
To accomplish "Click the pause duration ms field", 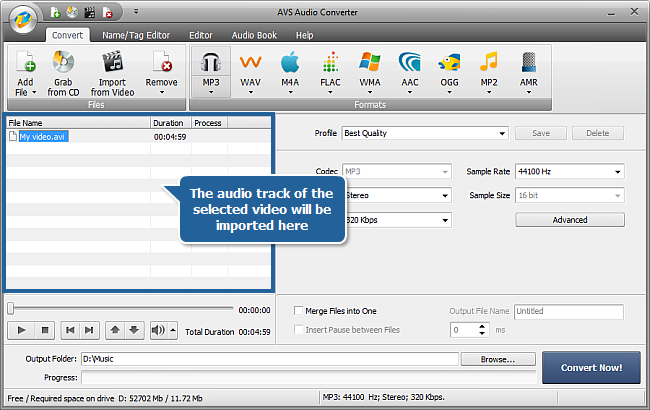I will coord(464,330).
